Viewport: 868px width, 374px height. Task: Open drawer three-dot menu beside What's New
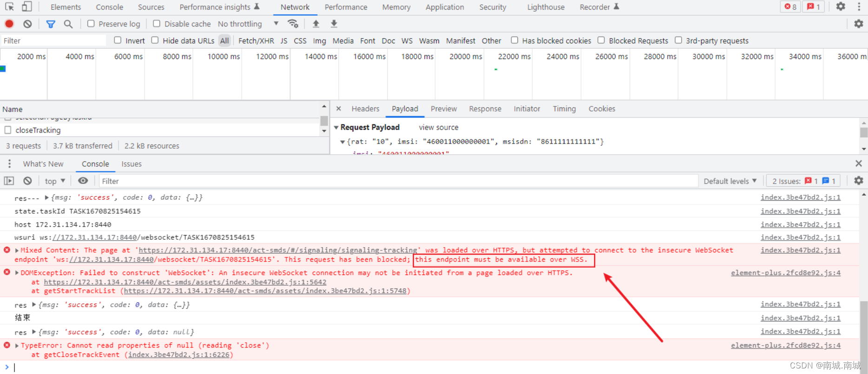9,164
